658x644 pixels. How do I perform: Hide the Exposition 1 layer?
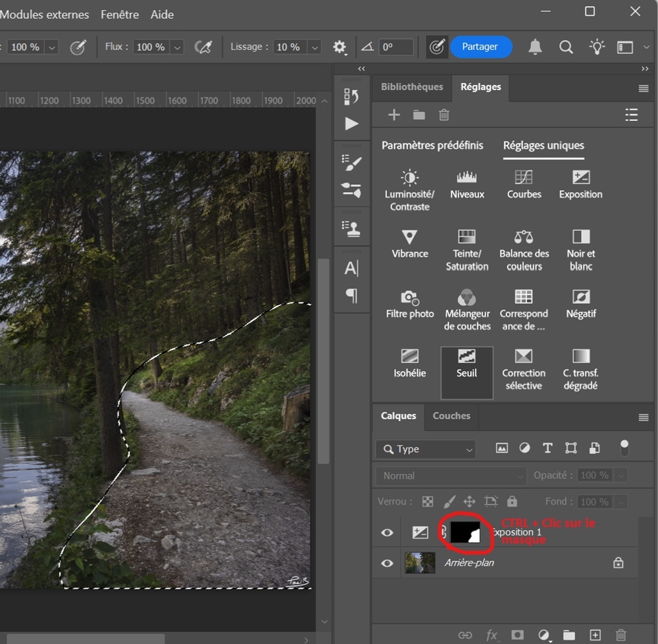(x=387, y=532)
